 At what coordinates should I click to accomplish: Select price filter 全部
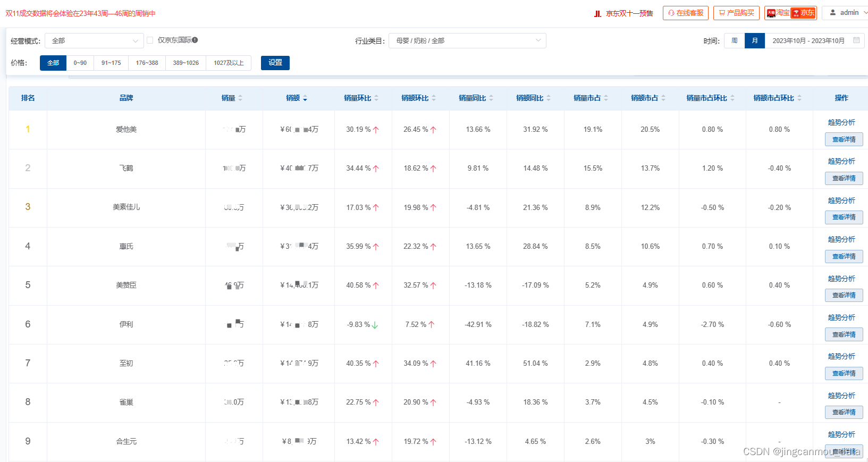[53, 63]
